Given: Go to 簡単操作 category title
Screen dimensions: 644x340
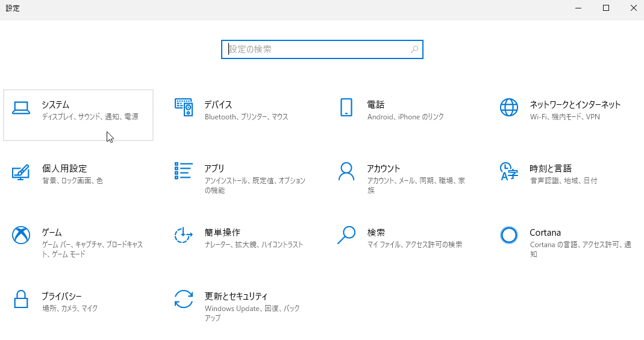Looking at the screenshot, I should click(x=222, y=232).
